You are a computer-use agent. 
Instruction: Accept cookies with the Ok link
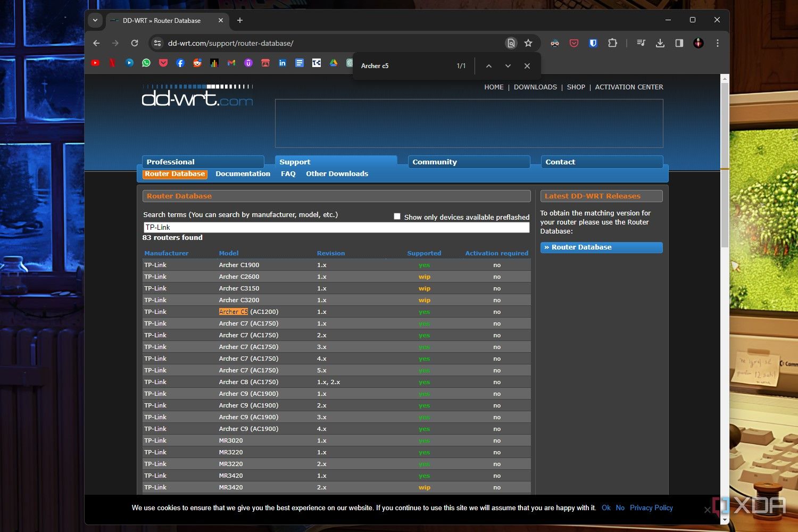pyautogui.click(x=606, y=508)
